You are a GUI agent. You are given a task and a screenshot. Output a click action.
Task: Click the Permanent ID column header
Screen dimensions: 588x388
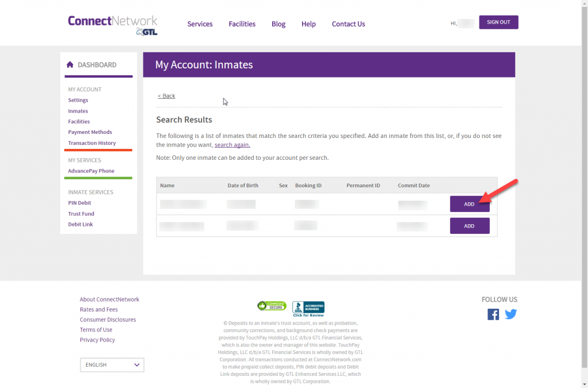(x=363, y=185)
